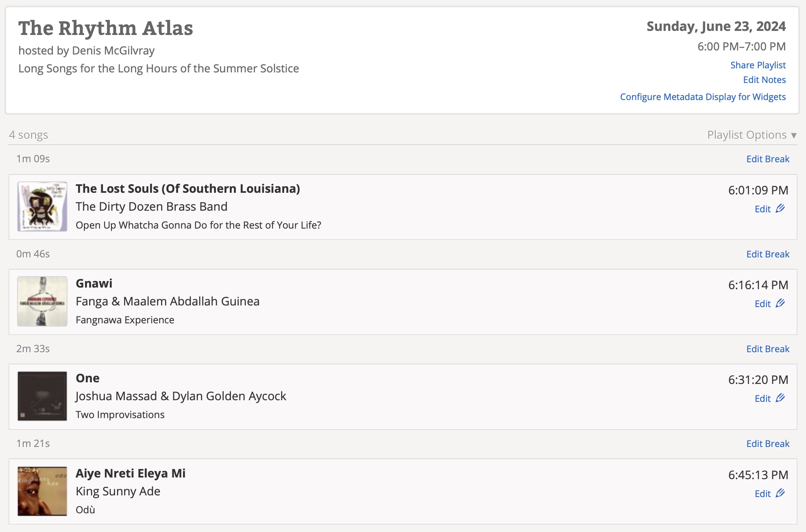
Task: Open Configure Metadata Display for Widgets
Action: [702, 97]
